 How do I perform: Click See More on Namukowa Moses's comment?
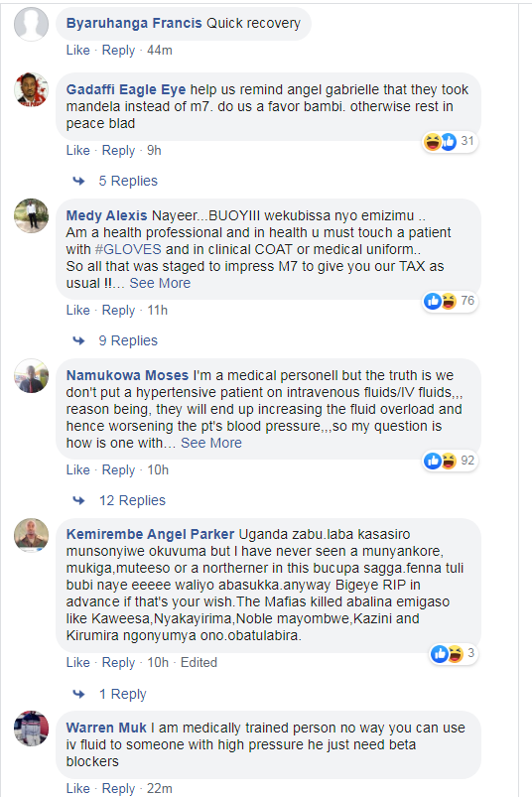(211, 443)
